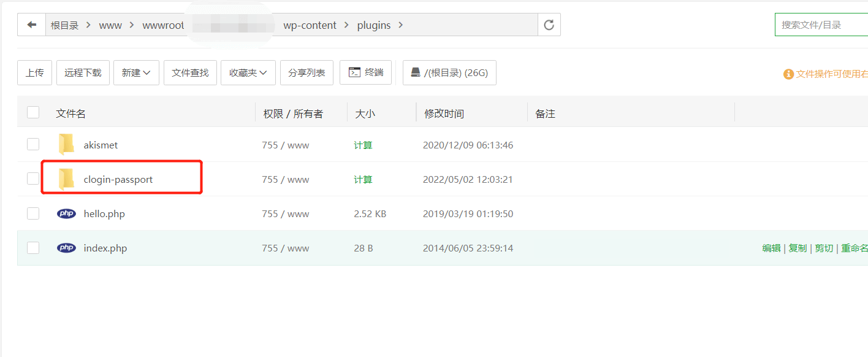Select the checkbox next to index.php
Screen dimensions: 868x357
click(x=32, y=248)
